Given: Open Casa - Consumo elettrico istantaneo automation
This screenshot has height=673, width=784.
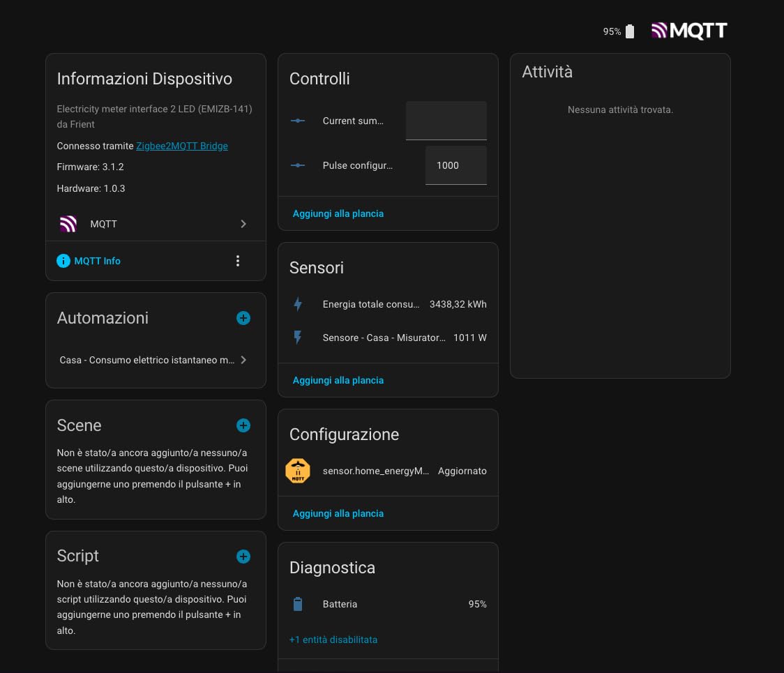Looking at the screenshot, I should (x=153, y=360).
